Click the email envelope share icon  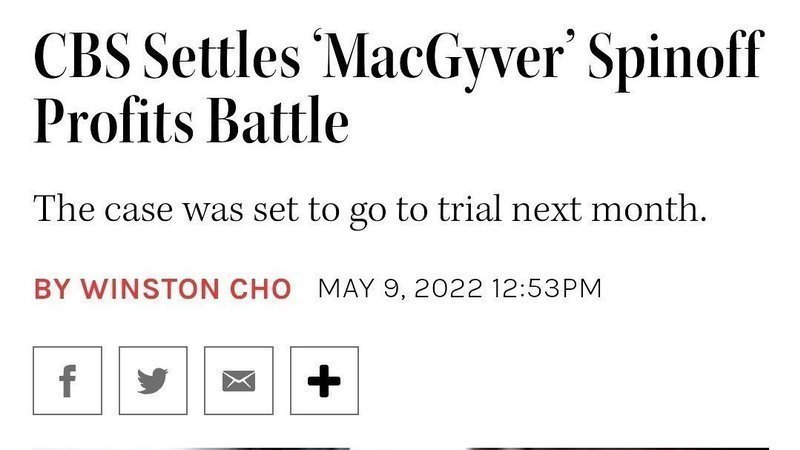pyautogui.click(x=238, y=381)
